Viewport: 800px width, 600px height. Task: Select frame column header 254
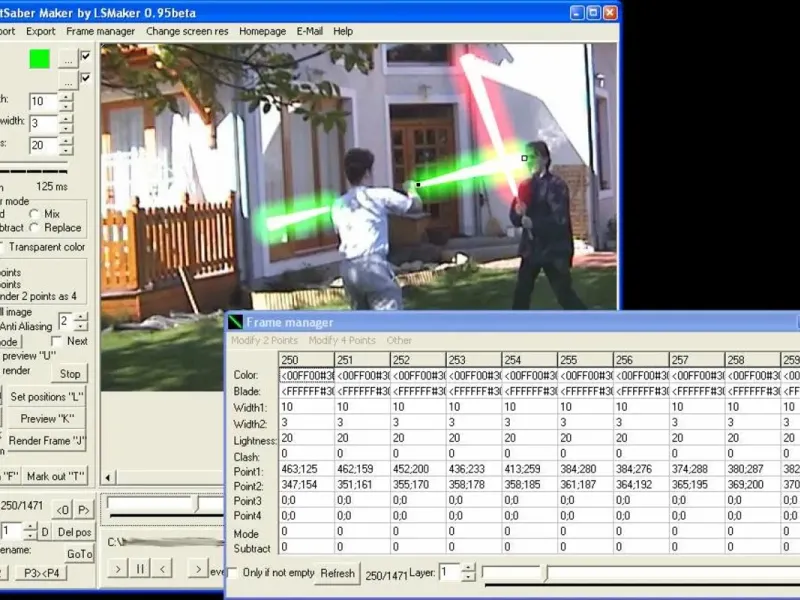pyautogui.click(x=529, y=360)
